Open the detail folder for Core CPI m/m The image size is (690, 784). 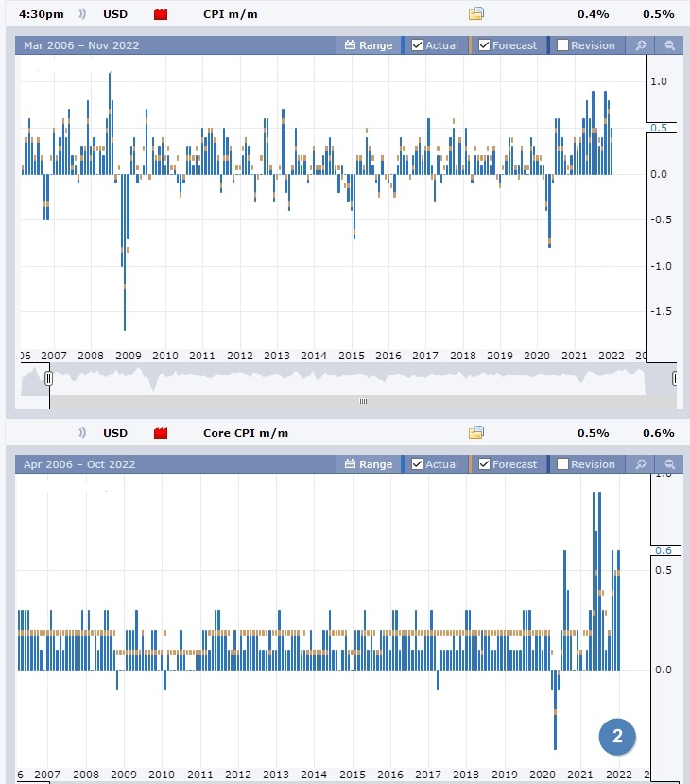point(476,433)
